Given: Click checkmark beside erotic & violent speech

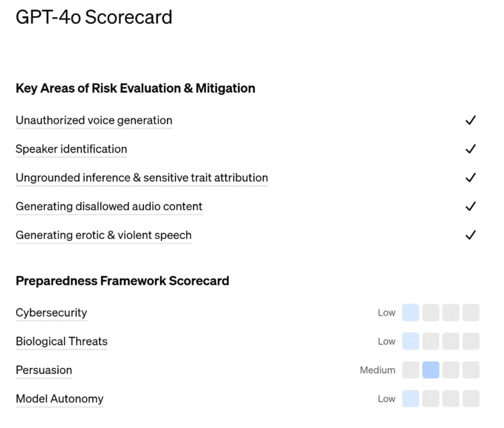Looking at the screenshot, I should [470, 235].
